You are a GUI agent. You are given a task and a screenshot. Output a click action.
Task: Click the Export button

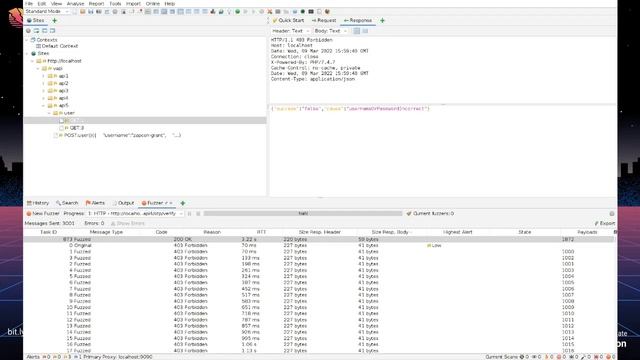(605, 223)
